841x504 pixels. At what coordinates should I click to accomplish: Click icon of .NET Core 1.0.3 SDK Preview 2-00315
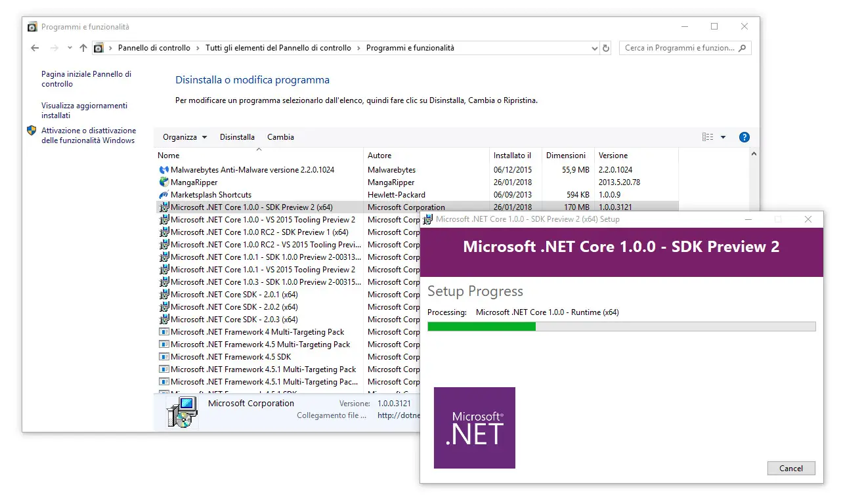[x=164, y=282]
